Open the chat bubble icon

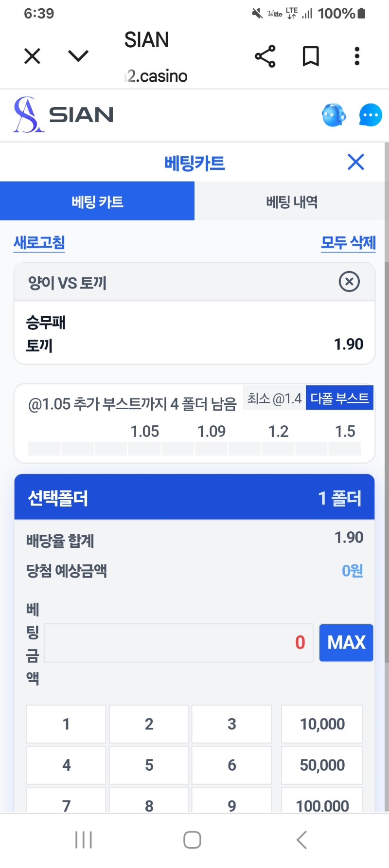coord(370,115)
